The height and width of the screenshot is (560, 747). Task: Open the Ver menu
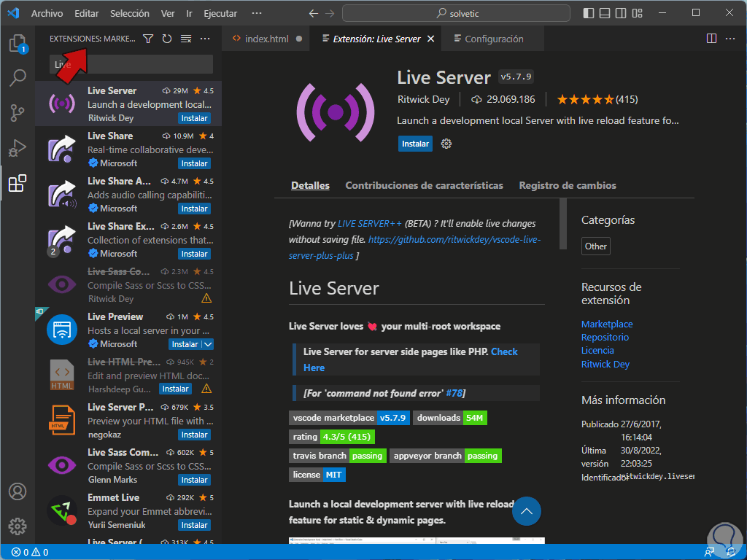tap(168, 13)
